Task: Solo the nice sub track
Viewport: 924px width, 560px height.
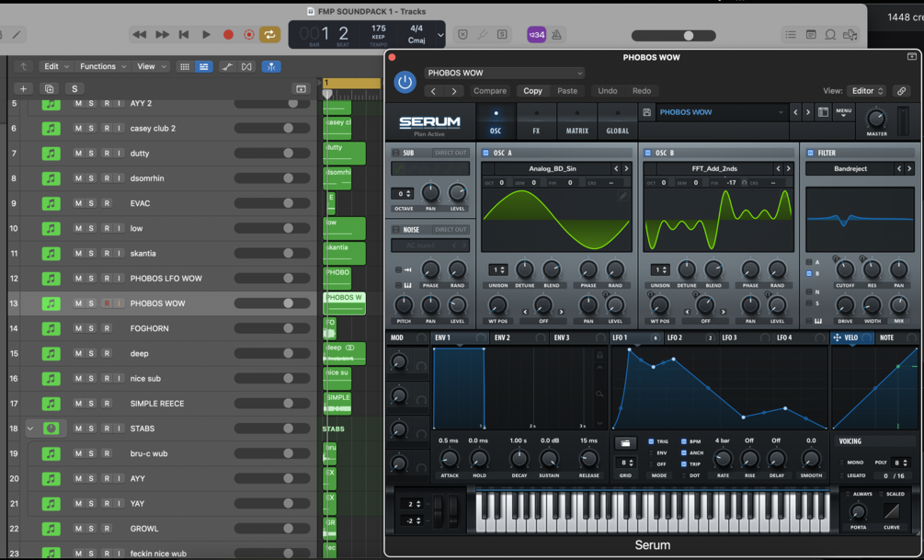Action: click(91, 379)
